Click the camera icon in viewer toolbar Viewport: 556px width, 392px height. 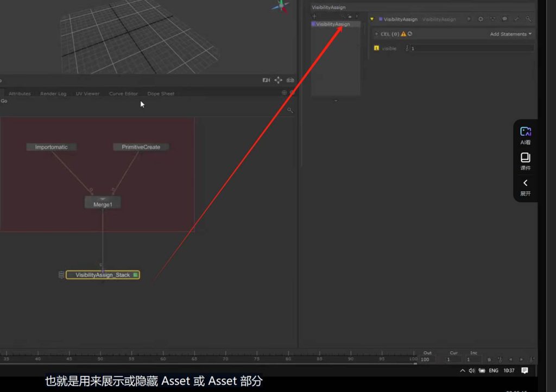[266, 80]
